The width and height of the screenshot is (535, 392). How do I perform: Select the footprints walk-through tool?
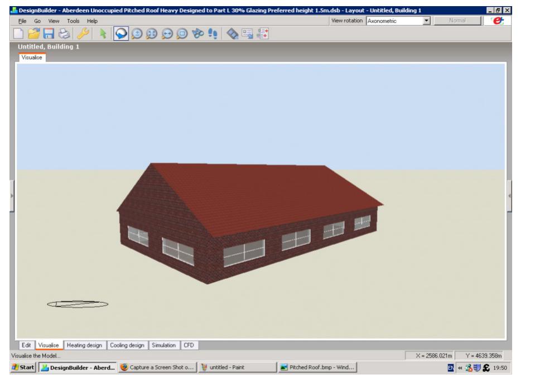tap(213, 34)
